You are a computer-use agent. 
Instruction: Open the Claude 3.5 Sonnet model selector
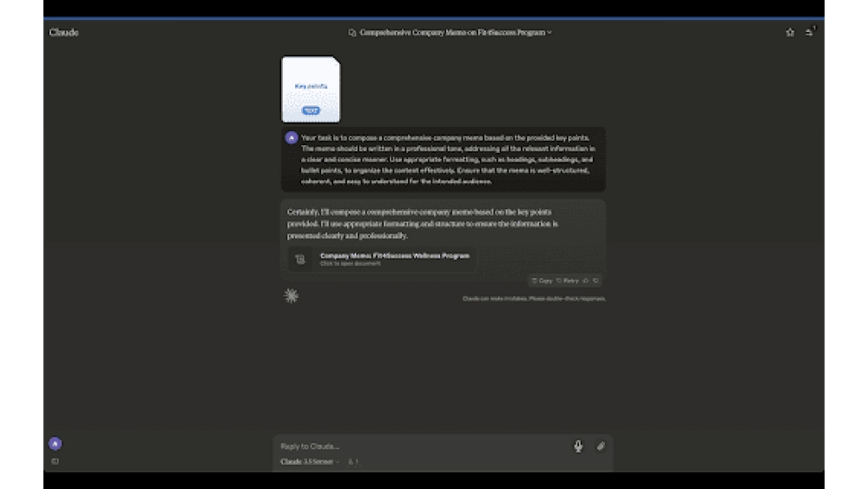coord(310,462)
